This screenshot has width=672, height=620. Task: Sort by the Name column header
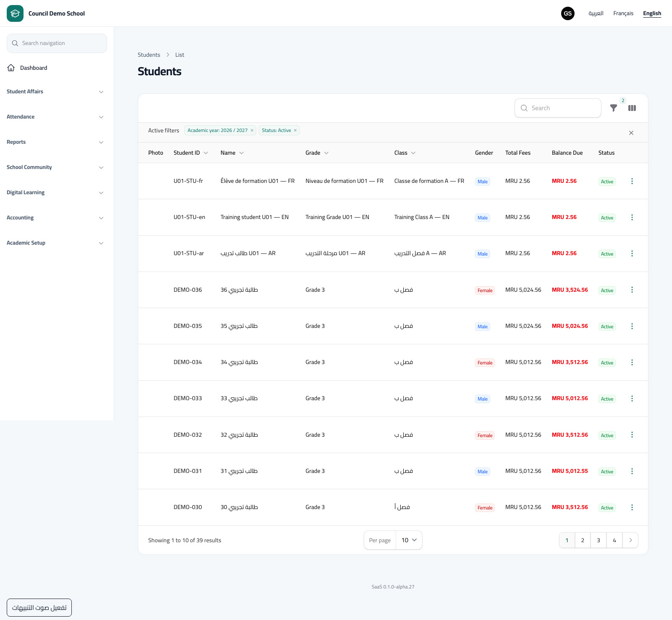coord(232,153)
